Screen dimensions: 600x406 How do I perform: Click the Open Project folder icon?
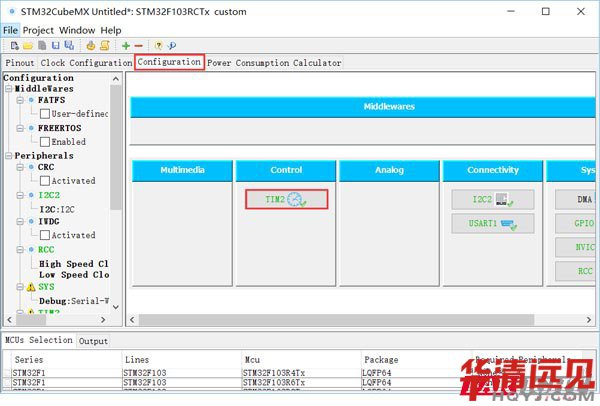(x=28, y=46)
